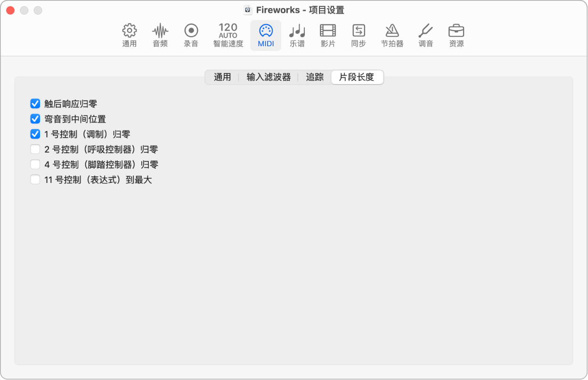The height and width of the screenshot is (380, 588).
Task: Select the 片段长度 tab
Action: [x=357, y=77]
